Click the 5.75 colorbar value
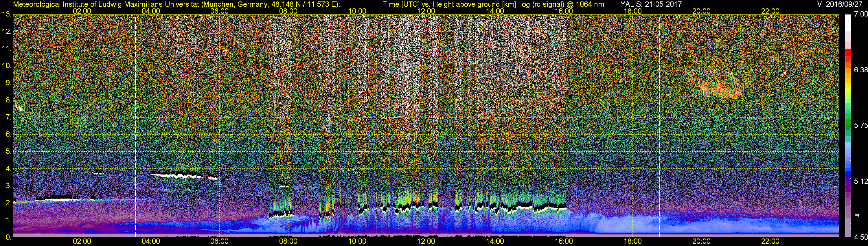The image size is (868, 246). pos(860,125)
